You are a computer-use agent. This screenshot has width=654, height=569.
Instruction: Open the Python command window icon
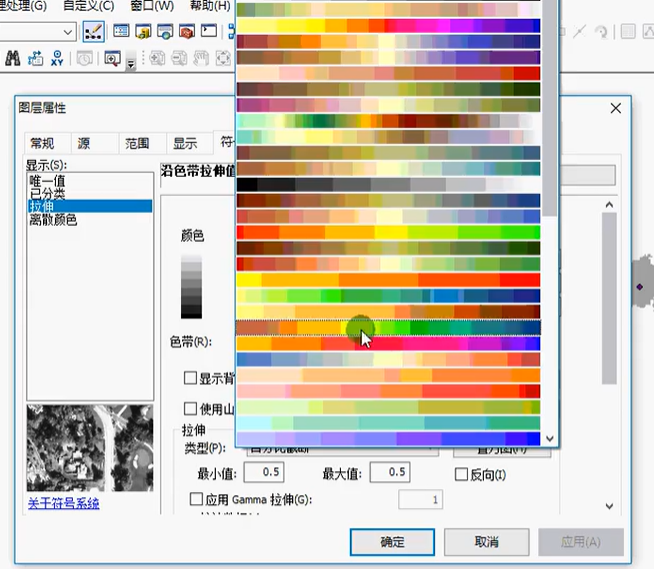(x=209, y=31)
